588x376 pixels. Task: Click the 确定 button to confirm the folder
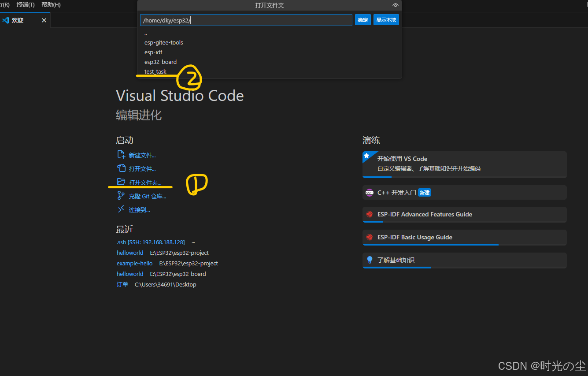pyautogui.click(x=362, y=20)
